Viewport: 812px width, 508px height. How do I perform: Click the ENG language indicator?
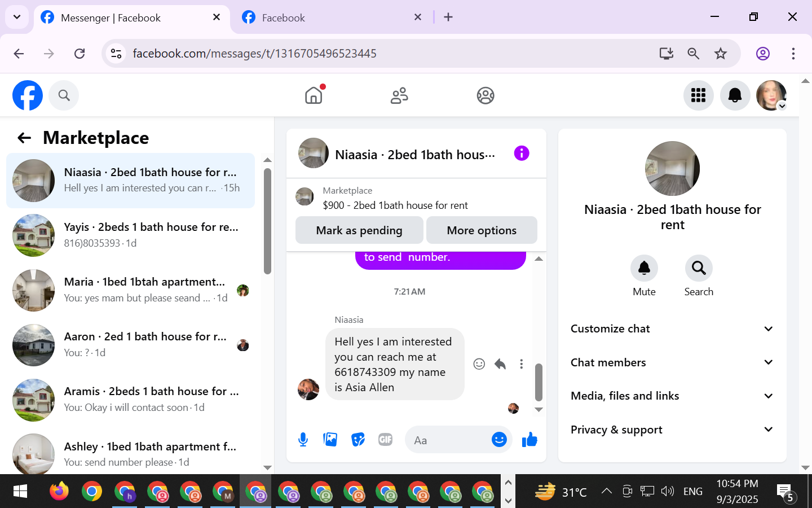pos(692,491)
